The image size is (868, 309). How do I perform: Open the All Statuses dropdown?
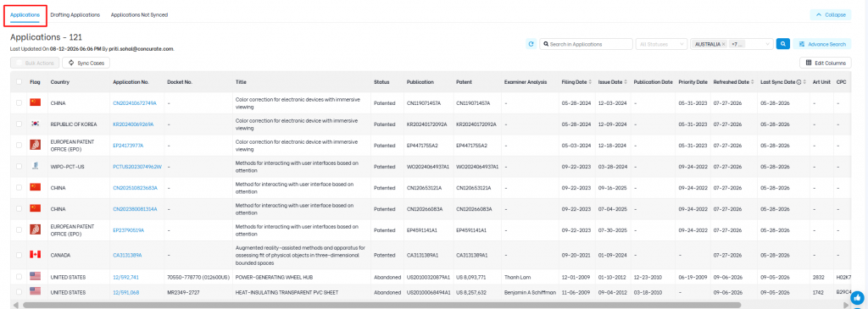(x=661, y=44)
